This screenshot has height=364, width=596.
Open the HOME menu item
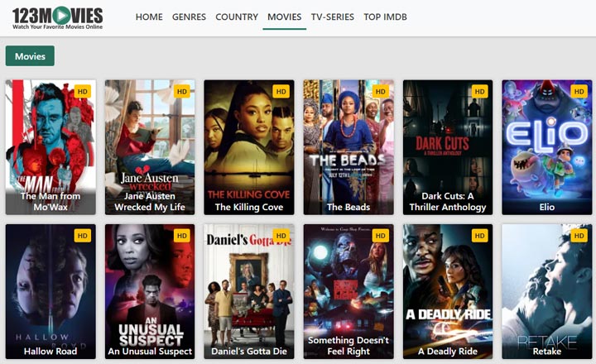149,17
